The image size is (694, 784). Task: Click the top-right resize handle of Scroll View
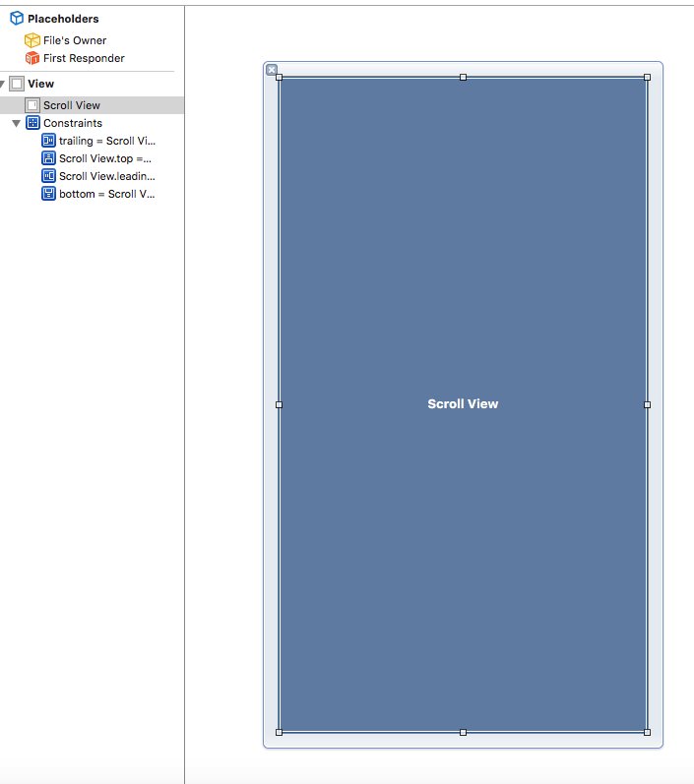647,78
